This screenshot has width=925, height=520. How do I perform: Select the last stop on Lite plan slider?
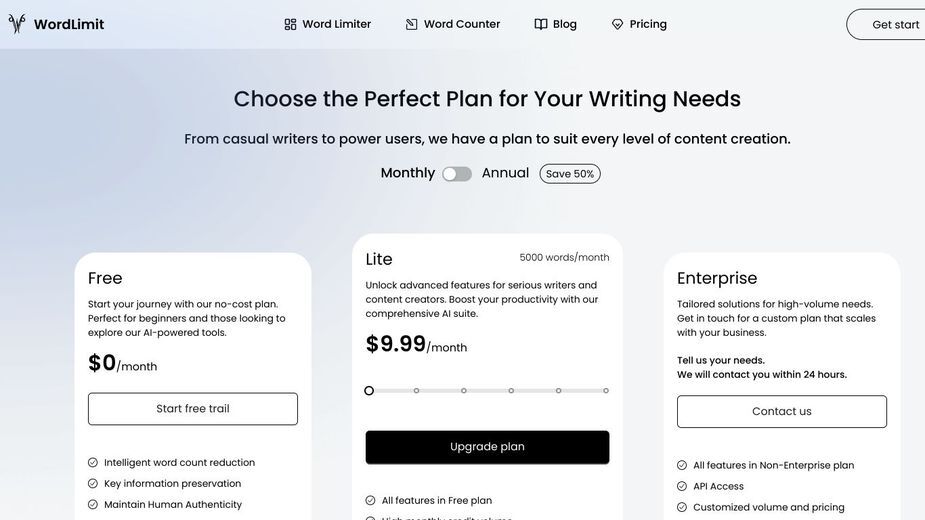(x=606, y=391)
